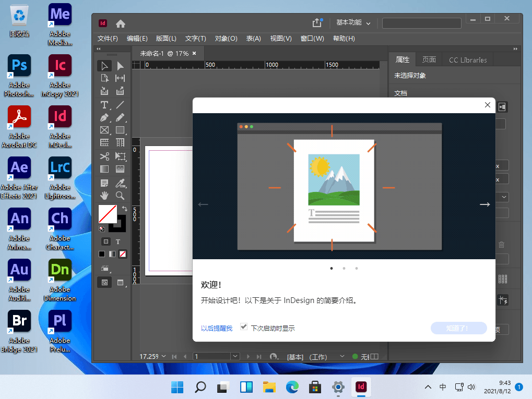Select the Pencil tool

tap(120, 118)
